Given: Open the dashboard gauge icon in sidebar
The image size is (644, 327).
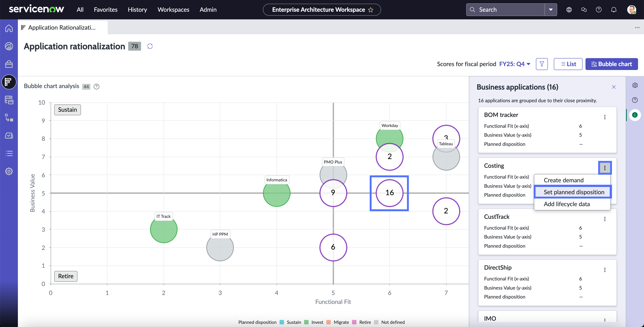Looking at the screenshot, I should (x=9, y=46).
